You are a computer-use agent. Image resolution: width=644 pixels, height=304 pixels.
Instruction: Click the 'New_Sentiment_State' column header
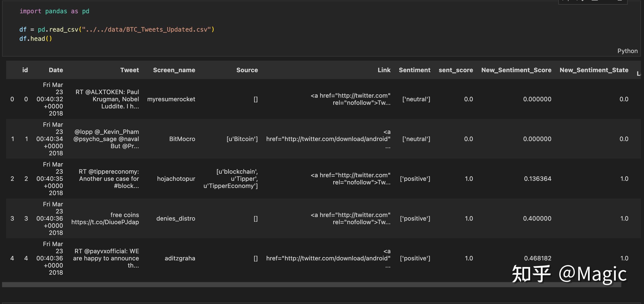pos(594,70)
